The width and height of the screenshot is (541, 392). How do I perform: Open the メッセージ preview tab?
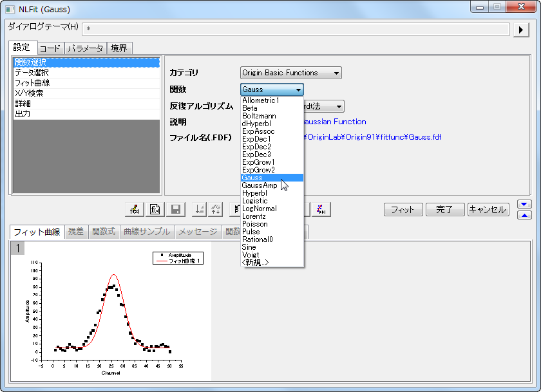coord(198,232)
